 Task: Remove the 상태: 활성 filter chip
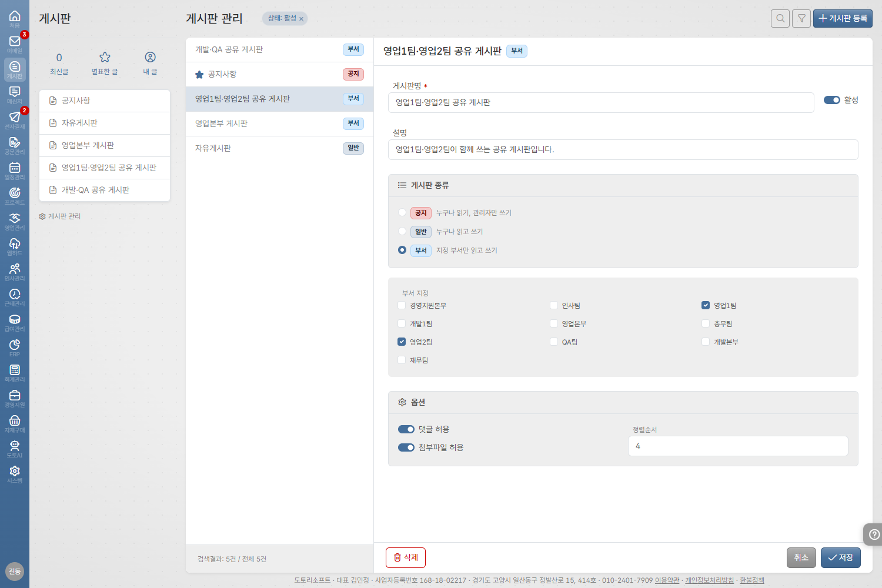click(x=302, y=19)
